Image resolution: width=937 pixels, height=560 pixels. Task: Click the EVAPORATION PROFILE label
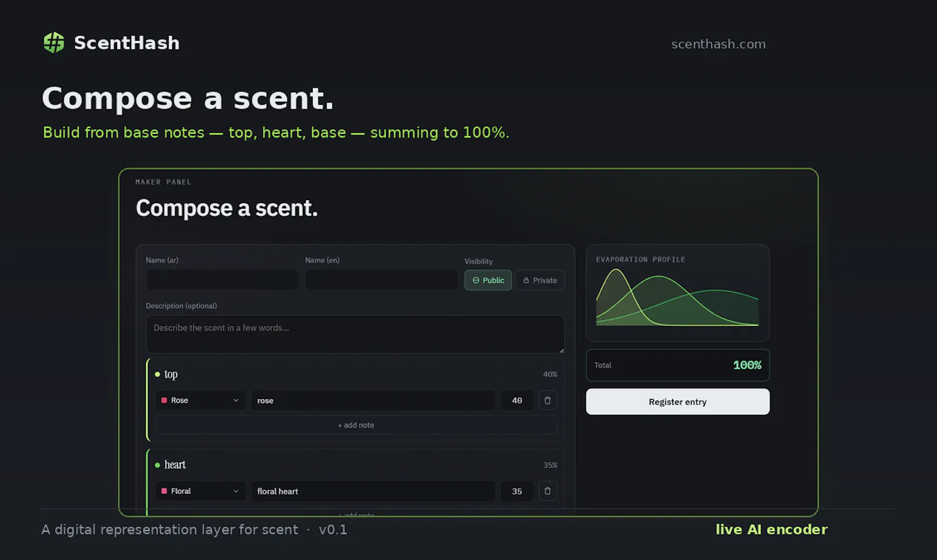(640, 259)
